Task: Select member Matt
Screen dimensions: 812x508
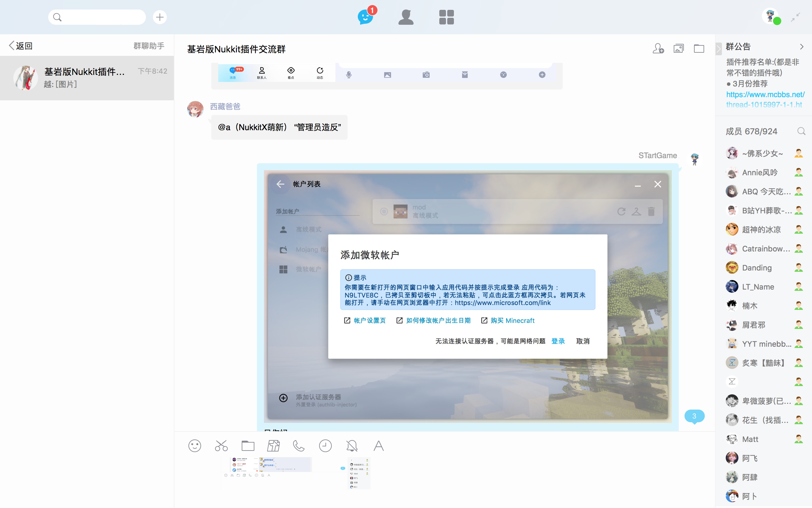Action: pyautogui.click(x=764, y=439)
